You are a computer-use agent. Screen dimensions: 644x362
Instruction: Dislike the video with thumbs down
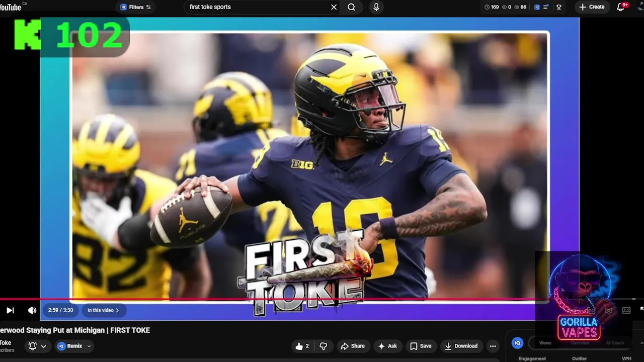pos(324,346)
